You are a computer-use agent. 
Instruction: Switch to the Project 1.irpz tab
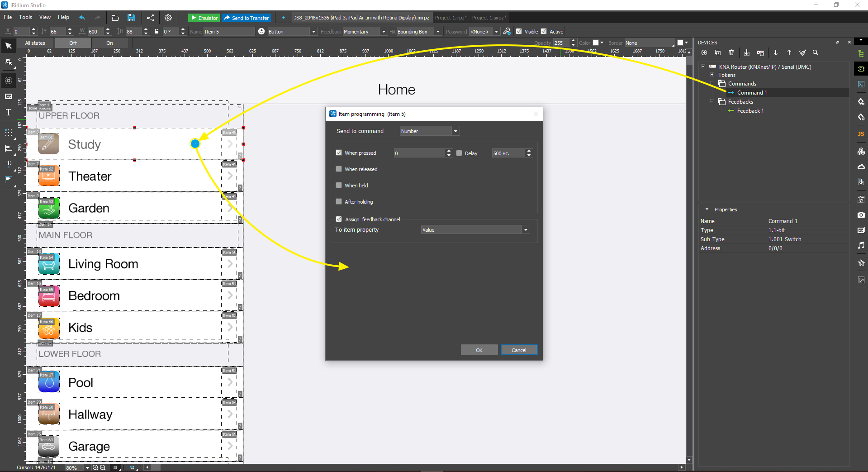pyautogui.click(x=451, y=17)
